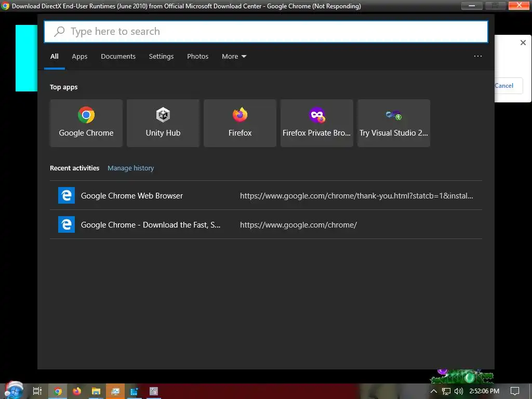
Task: Open Try Visual Studio tile
Action: 394,123
